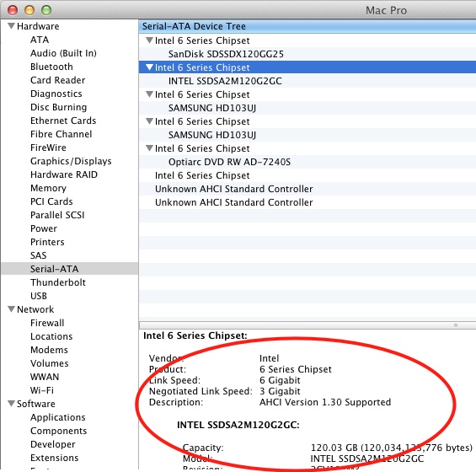
Task: Open PCI Cards in the sidebar
Action: pyautogui.click(x=51, y=201)
